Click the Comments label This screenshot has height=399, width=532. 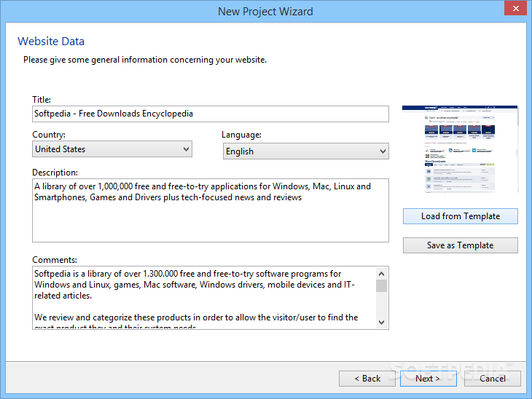tap(55, 260)
